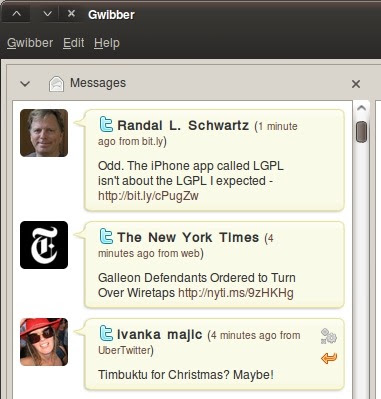
Task: Click the Twitter icon beside Randal L. Schwartz
Action: pos(106,124)
